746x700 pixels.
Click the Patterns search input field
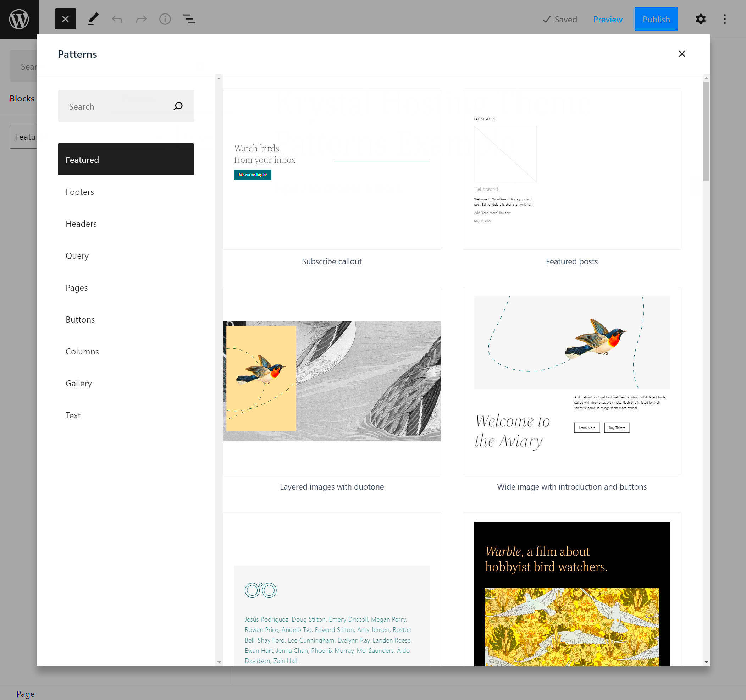[126, 106]
